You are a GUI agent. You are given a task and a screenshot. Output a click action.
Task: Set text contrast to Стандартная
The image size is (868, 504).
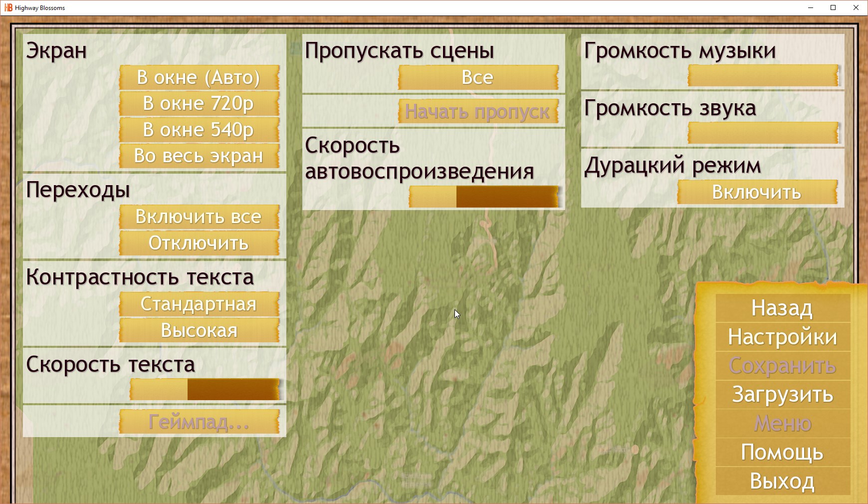tap(199, 304)
